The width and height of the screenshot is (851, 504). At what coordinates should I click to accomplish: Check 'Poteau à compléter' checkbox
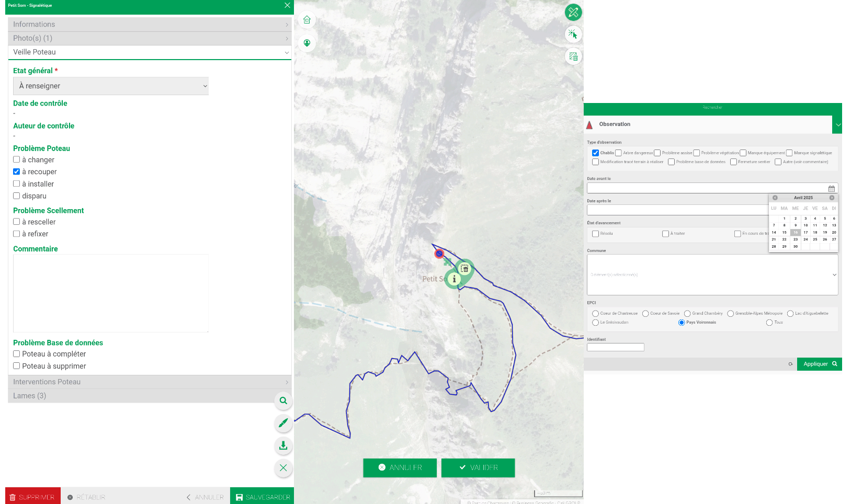click(x=16, y=354)
